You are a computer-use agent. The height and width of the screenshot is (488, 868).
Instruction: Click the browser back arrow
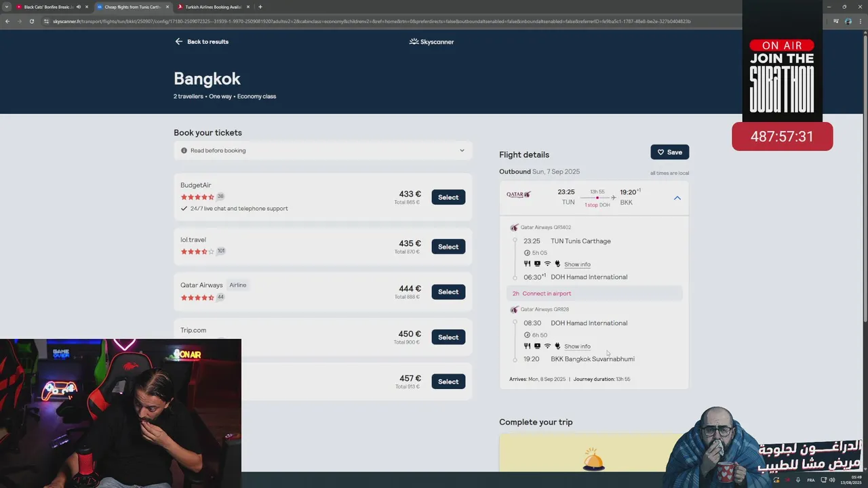click(x=7, y=21)
